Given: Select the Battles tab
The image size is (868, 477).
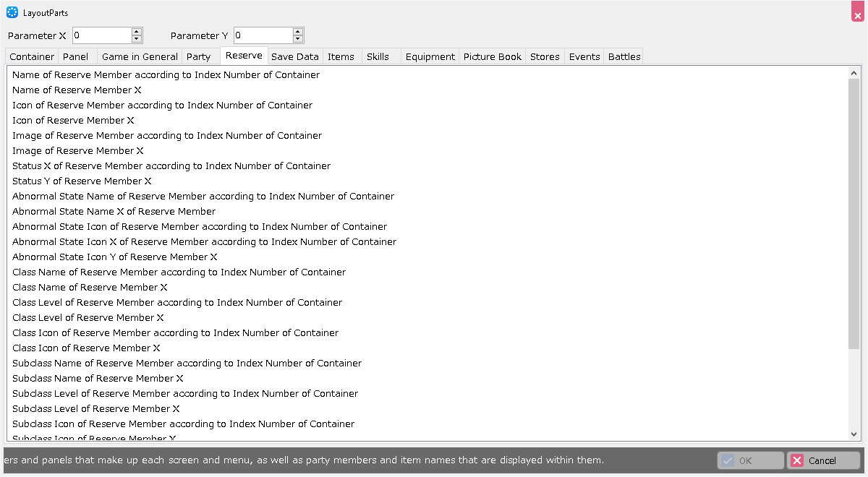Looking at the screenshot, I should pos(624,56).
